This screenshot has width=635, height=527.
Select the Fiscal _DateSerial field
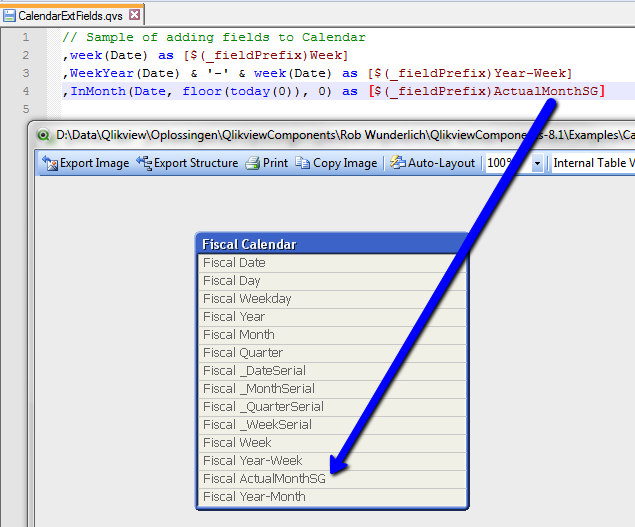pyautogui.click(x=332, y=371)
